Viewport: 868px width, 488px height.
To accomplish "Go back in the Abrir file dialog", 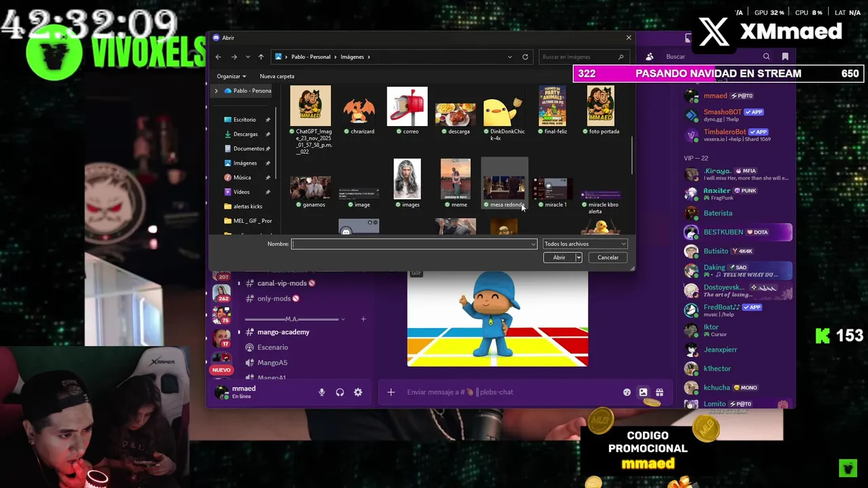I will [x=218, y=57].
